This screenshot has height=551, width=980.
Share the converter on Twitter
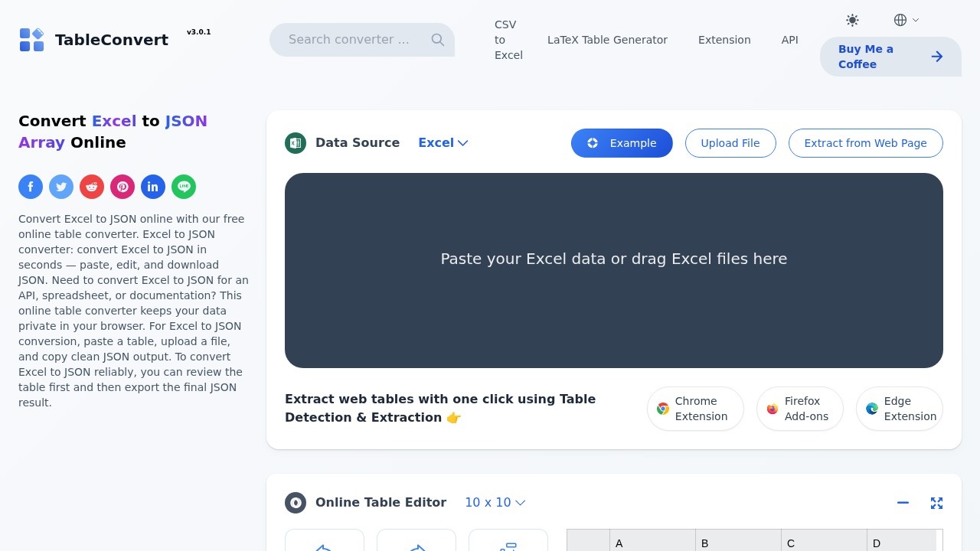61,187
